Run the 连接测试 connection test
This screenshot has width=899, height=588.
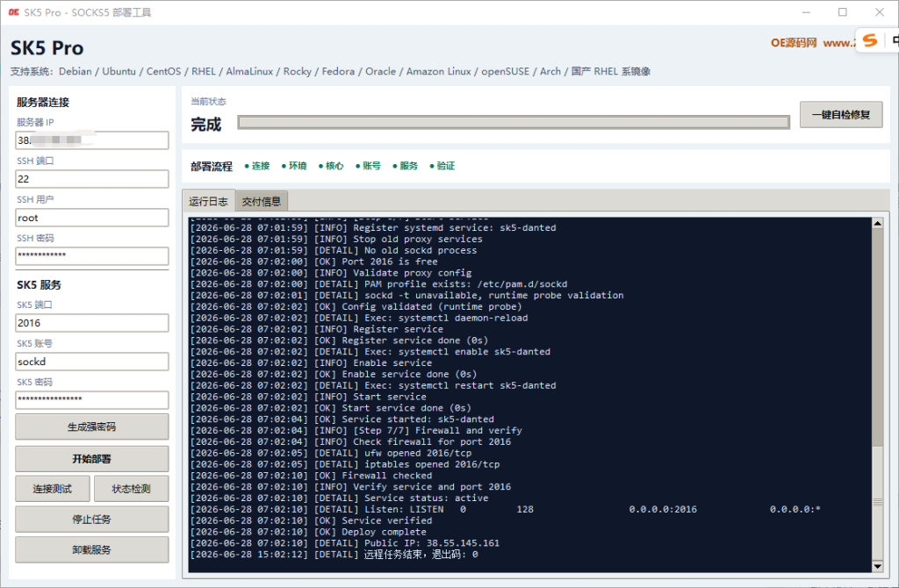point(52,489)
